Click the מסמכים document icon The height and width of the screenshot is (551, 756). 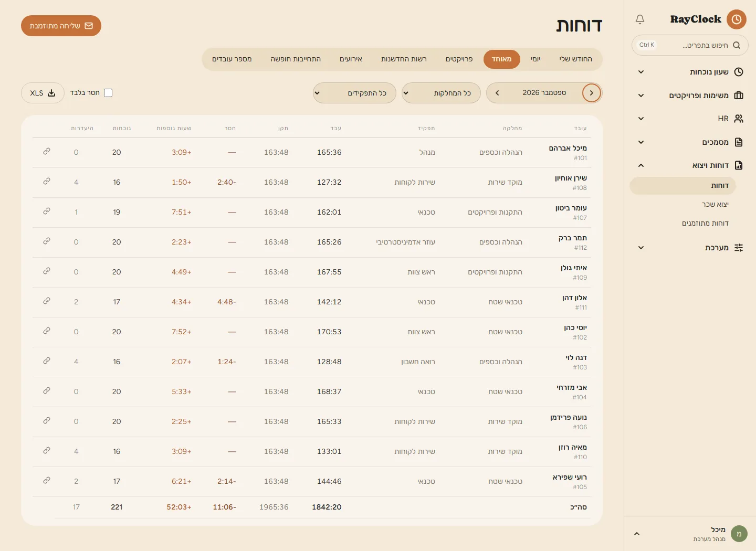(x=739, y=142)
